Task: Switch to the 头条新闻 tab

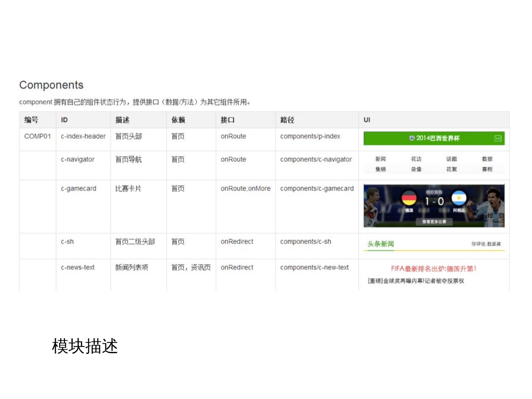Action: tap(381, 244)
